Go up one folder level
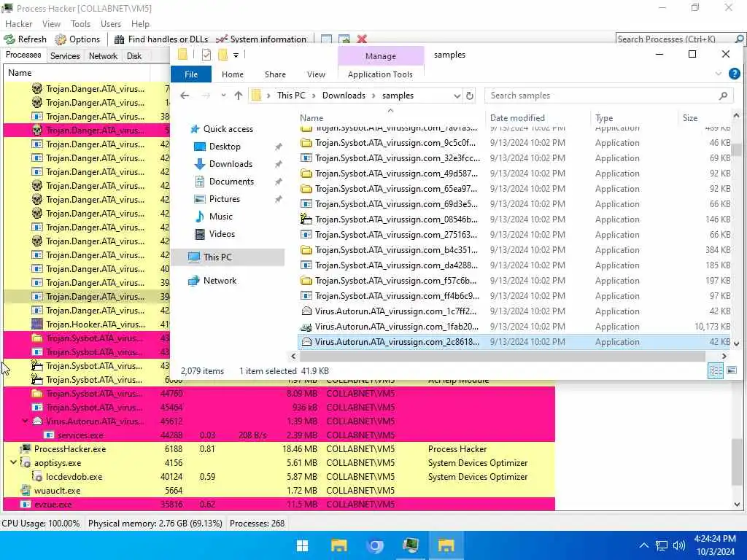The height and width of the screenshot is (560, 747). click(239, 96)
